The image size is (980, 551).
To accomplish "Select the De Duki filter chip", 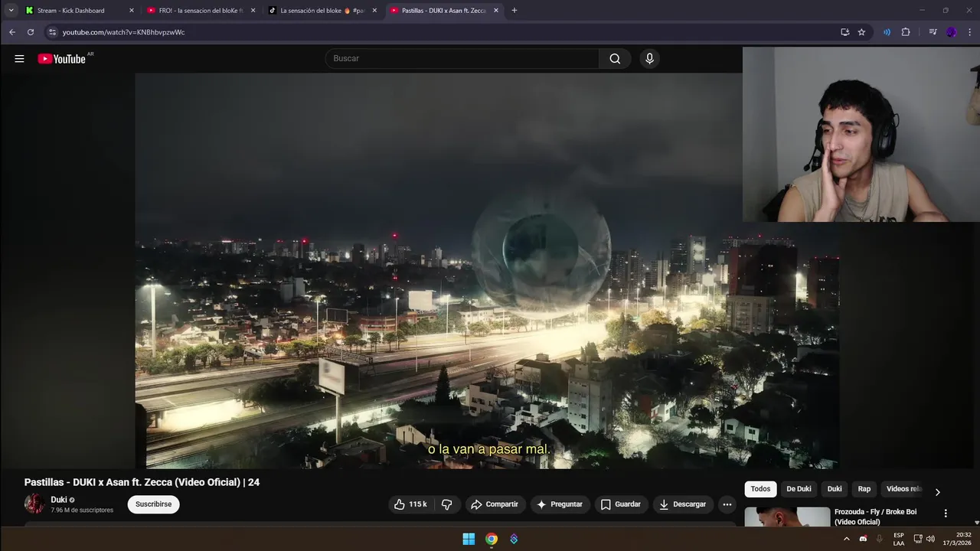I will click(799, 489).
